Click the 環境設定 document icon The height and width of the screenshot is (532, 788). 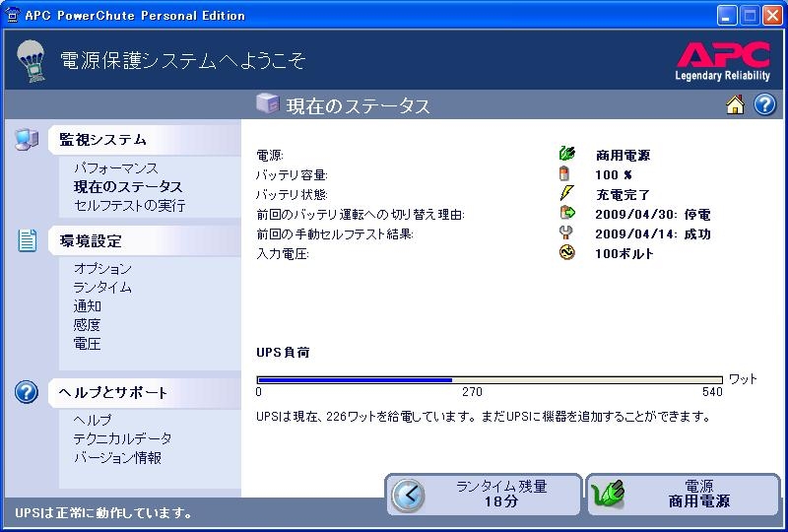28,240
